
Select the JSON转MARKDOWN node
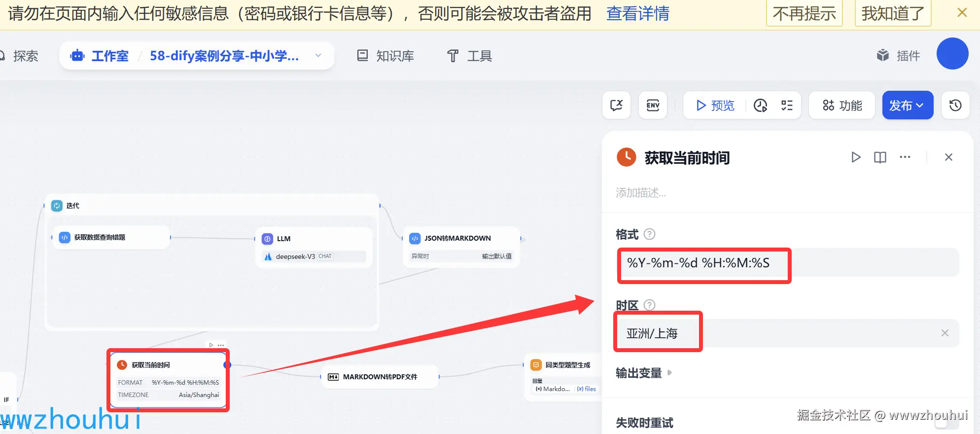click(461, 247)
